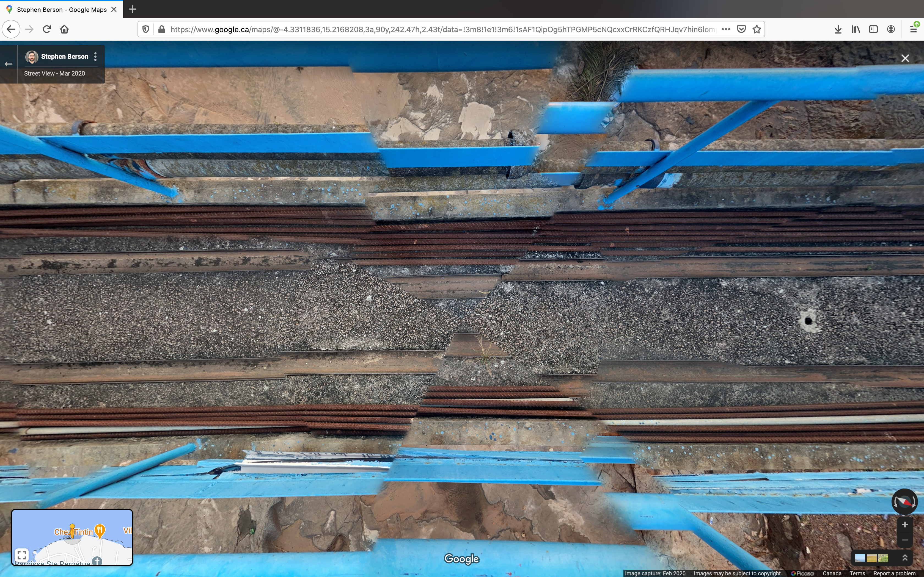
Task: Open page actions ellipsis in address bar
Action: click(726, 29)
